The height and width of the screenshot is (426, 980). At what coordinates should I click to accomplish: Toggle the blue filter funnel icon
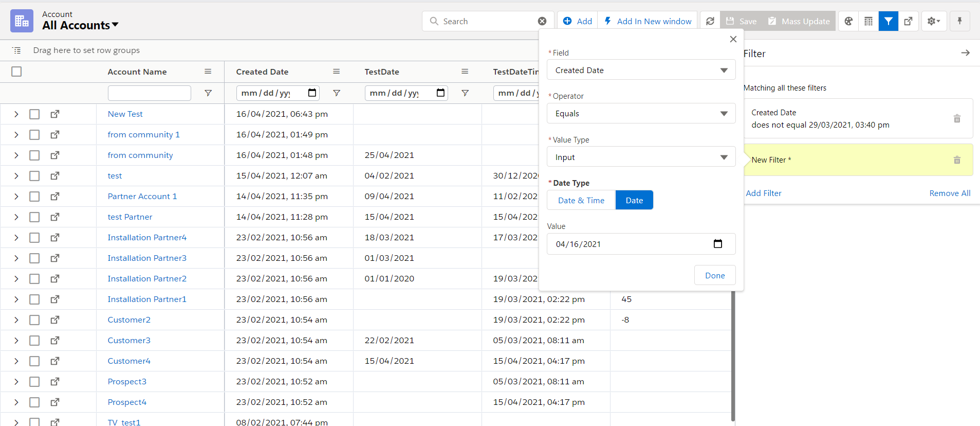[x=888, y=21]
